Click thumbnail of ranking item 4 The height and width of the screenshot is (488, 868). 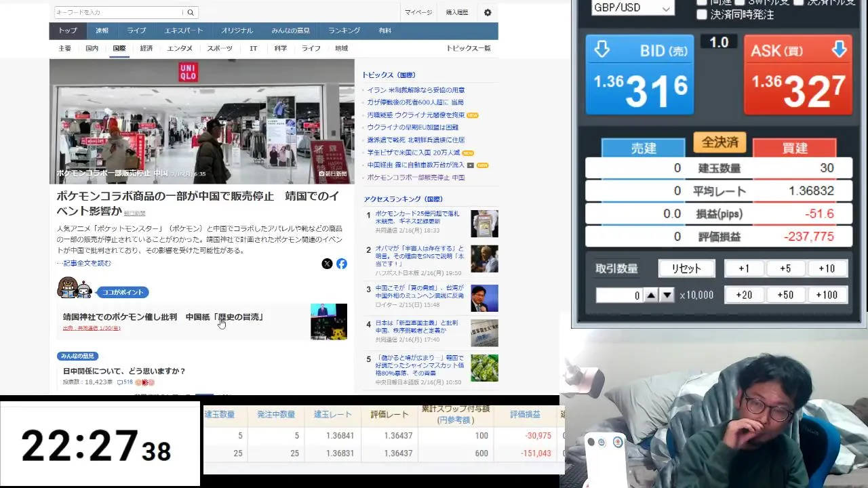[484, 333]
